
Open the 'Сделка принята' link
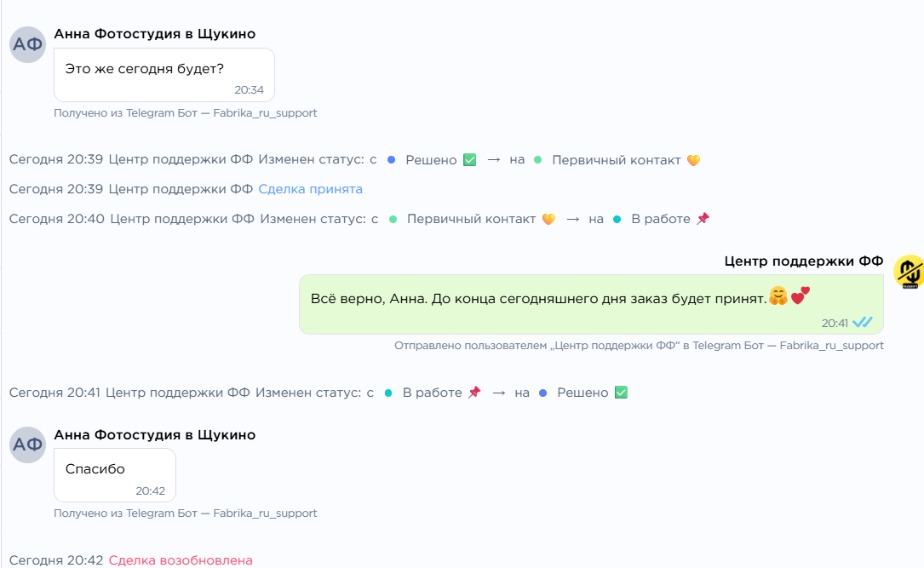click(310, 189)
